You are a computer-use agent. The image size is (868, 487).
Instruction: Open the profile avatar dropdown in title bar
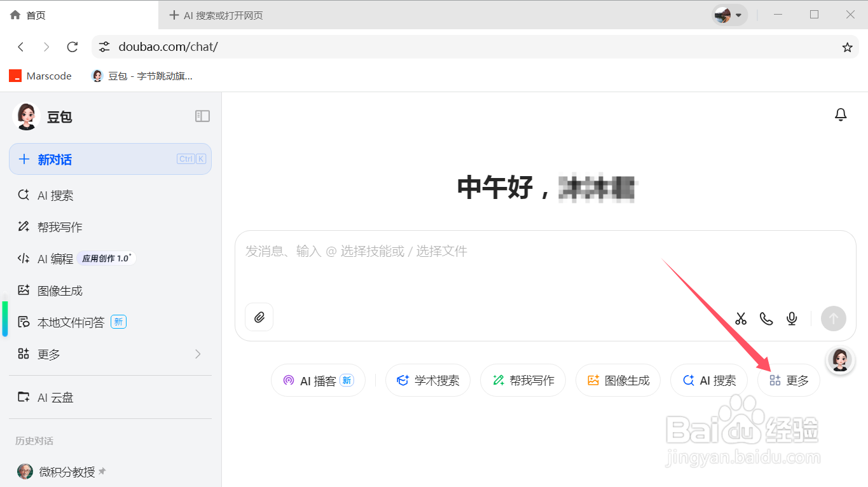729,15
